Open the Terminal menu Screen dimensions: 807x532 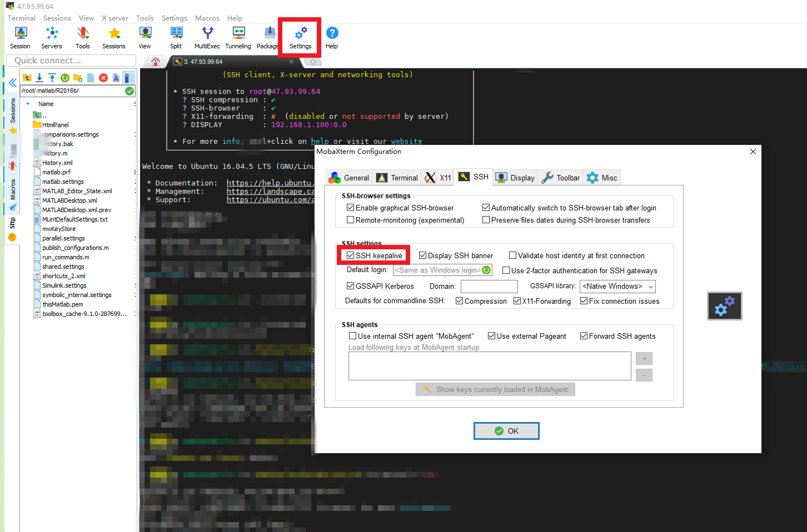[22, 18]
